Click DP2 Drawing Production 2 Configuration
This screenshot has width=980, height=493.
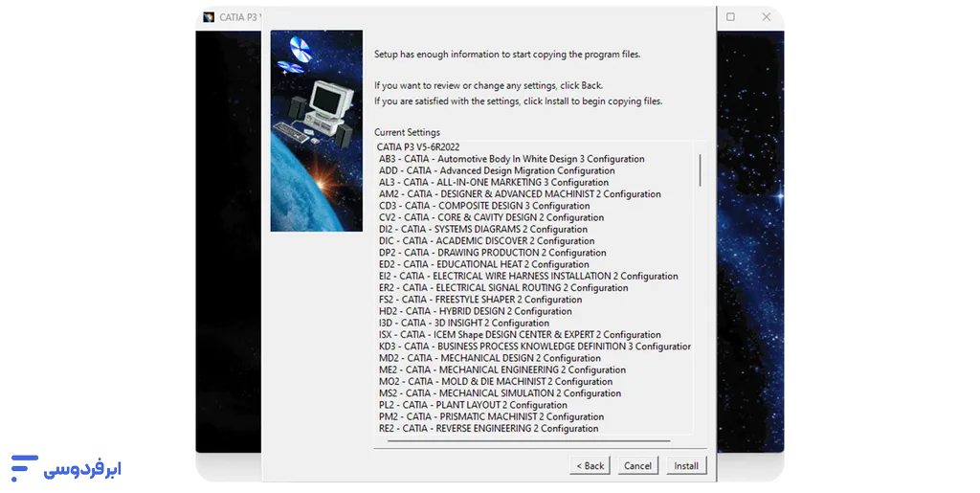(492, 253)
